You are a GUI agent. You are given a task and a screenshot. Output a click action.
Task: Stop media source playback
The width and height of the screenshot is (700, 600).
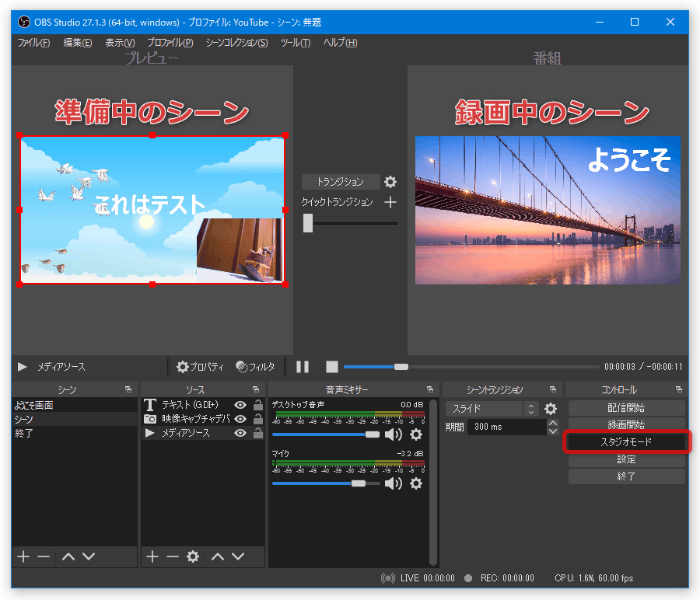(331, 367)
